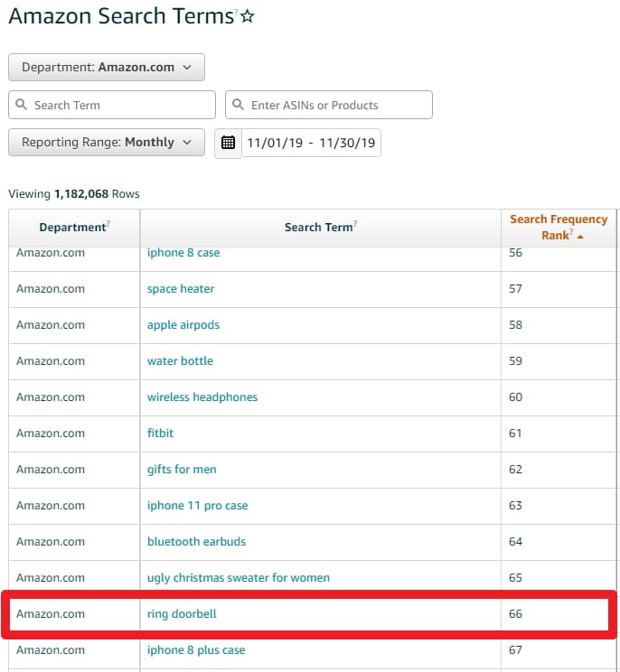The height and width of the screenshot is (672, 620).
Task: Open the 'water bottle' search term link
Action: click(180, 361)
